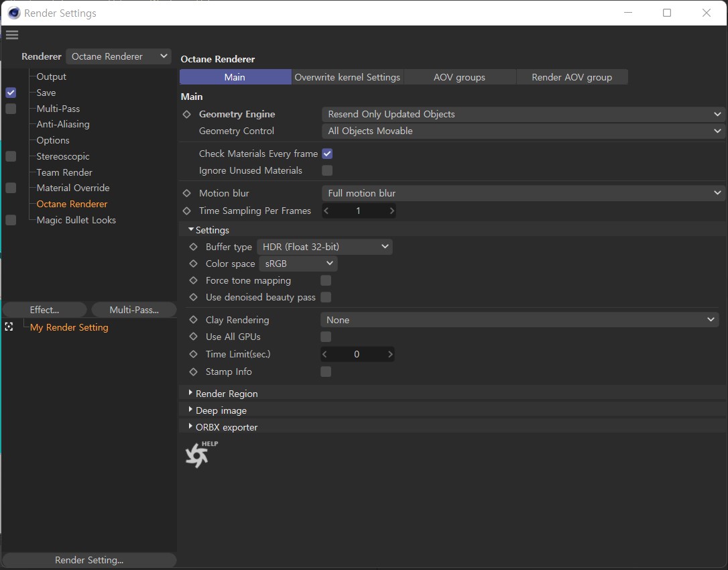
Task: Switch to Overwrite kernel Settings tab
Action: pos(347,77)
